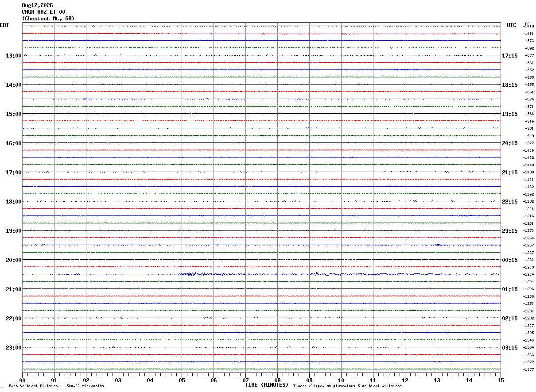Click the Traces clipped footnote text

(x=347, y=386)
